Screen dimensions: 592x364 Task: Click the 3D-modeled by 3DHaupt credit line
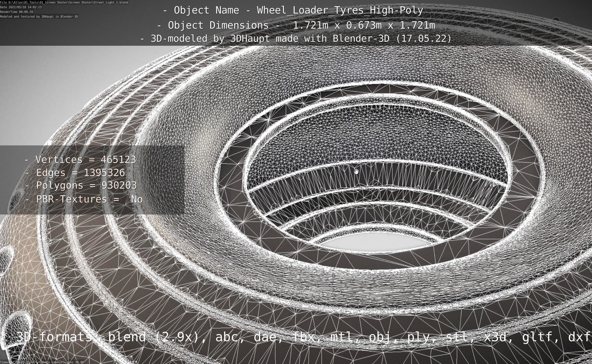pos(296,39)
